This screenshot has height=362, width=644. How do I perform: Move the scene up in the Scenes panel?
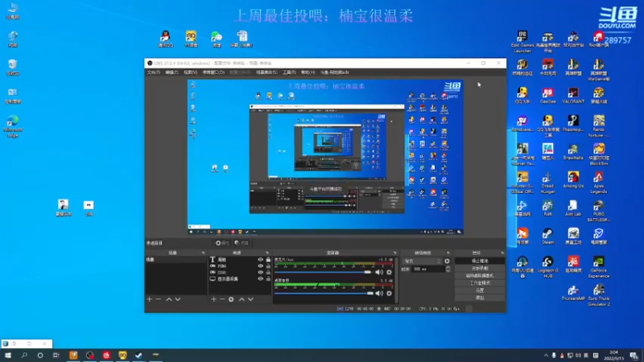169,299
